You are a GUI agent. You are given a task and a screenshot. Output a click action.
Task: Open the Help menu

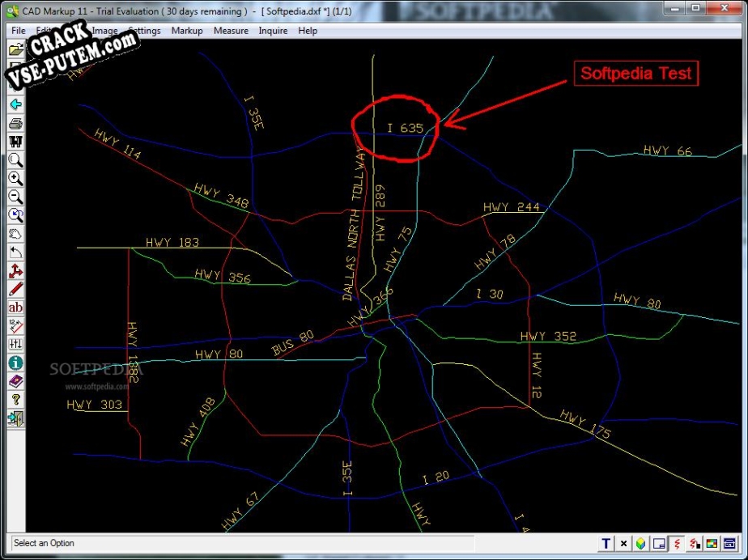coord(308,31)
